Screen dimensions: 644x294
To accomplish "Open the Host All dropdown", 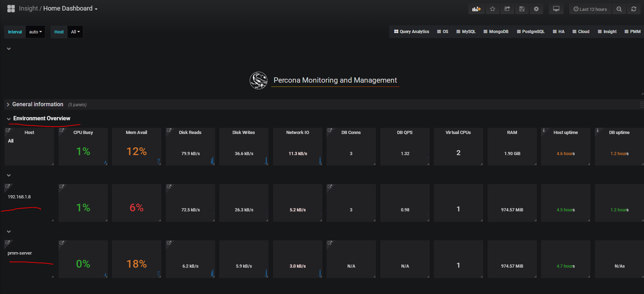I will tap(75, 32).
